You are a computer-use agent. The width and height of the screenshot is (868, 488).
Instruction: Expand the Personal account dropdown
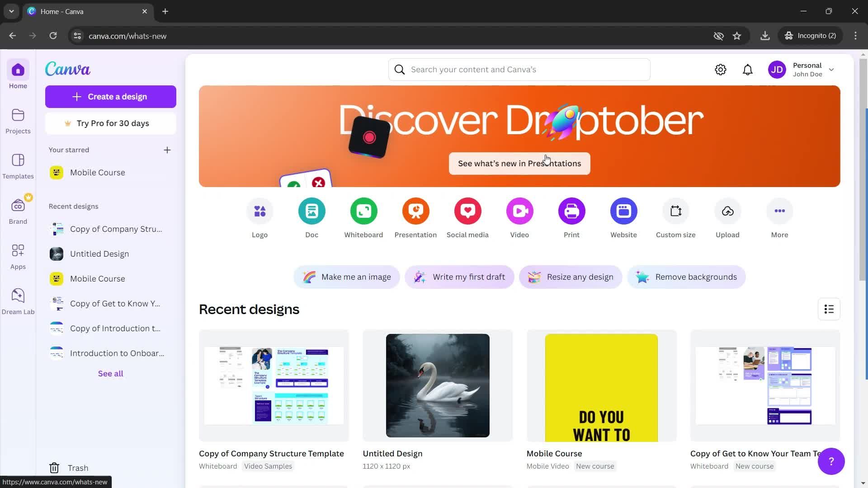pyautogui.click(x=831, y=70)
